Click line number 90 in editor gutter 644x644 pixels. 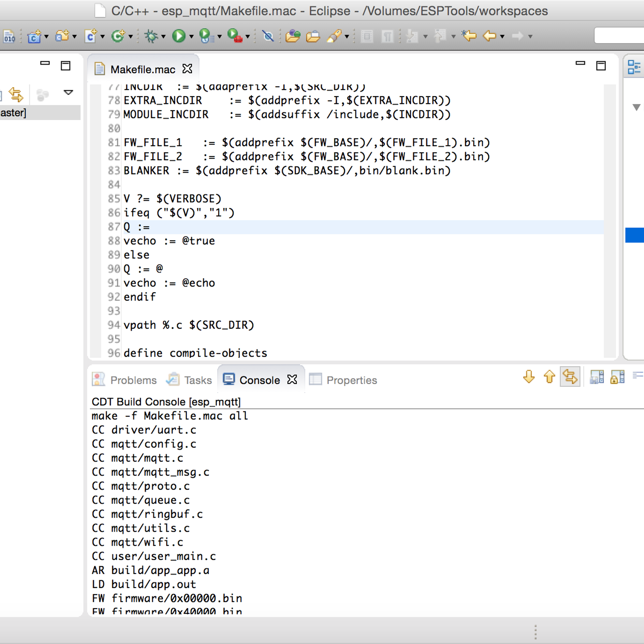point(114,269)
